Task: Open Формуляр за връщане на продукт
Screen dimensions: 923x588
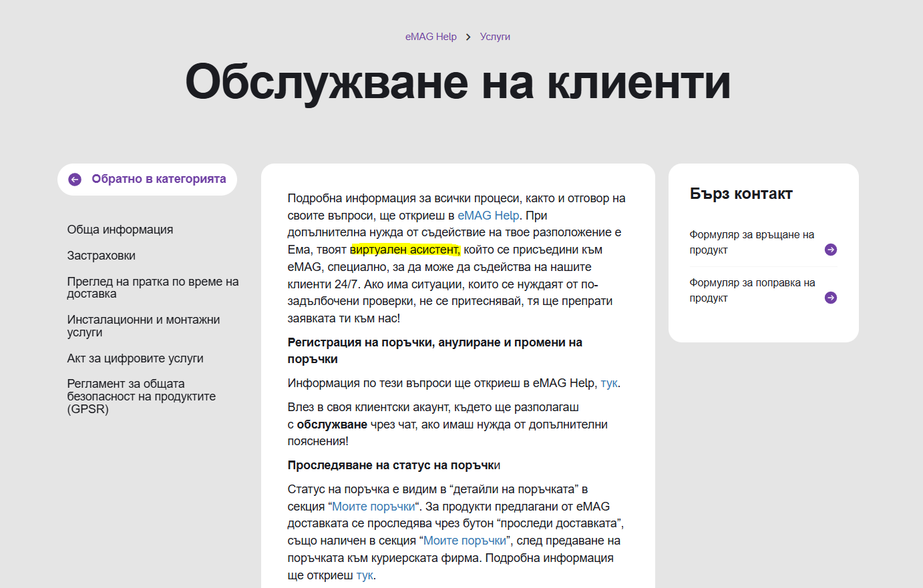Action: [751, 242]
